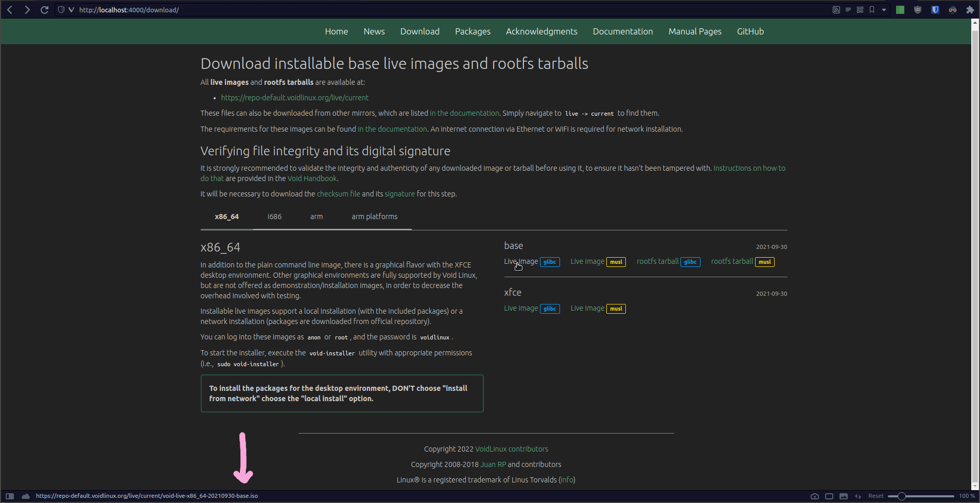Image resolution: width=980 pixels, height=503 pixels.
Task: Download base rootfs tarball musl
Action: pos(743,262)
